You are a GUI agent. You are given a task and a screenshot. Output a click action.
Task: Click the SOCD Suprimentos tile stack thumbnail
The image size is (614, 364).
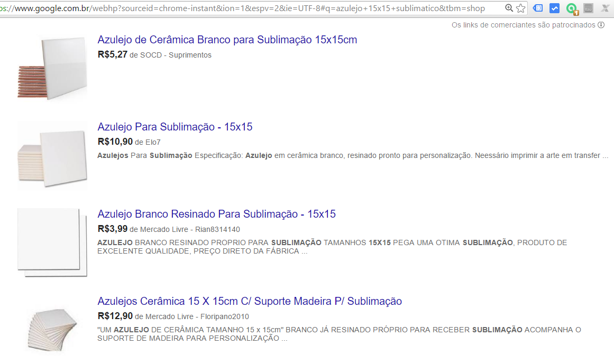[52, 68]
